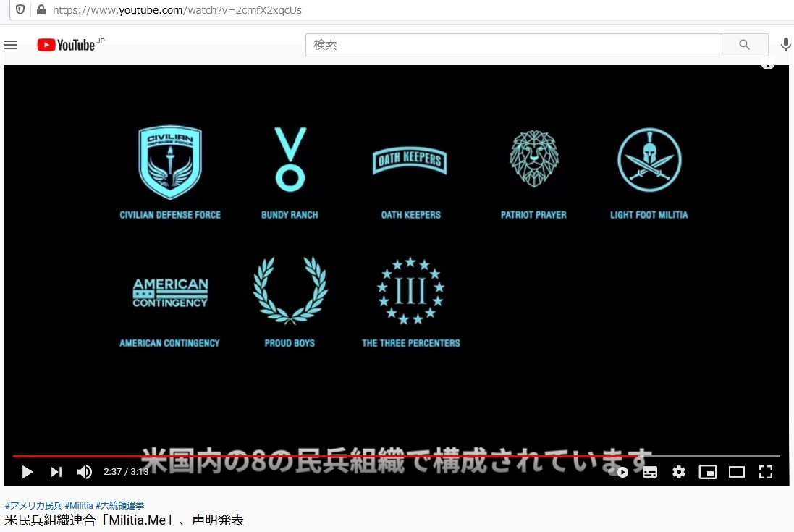Click the 'THE THREE PERCENTERS' caption
Screen dimensions: 794x532
click(410, 343)
